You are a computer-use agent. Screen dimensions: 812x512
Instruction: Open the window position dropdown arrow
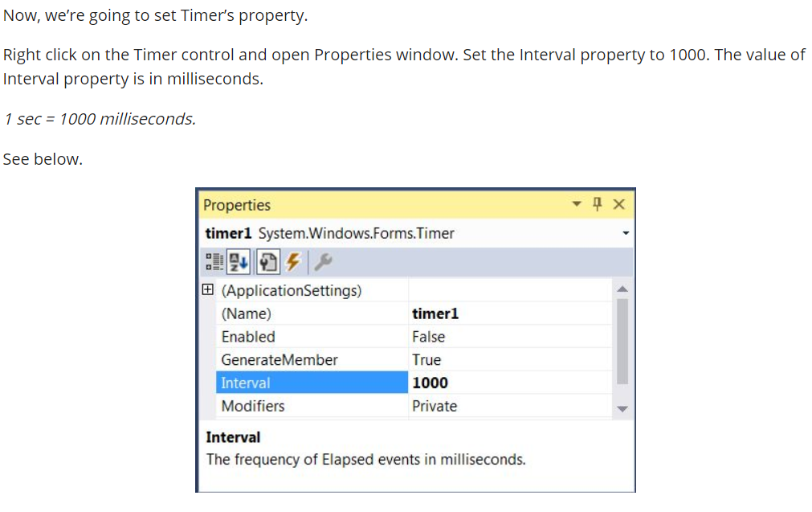click(576, 204)
